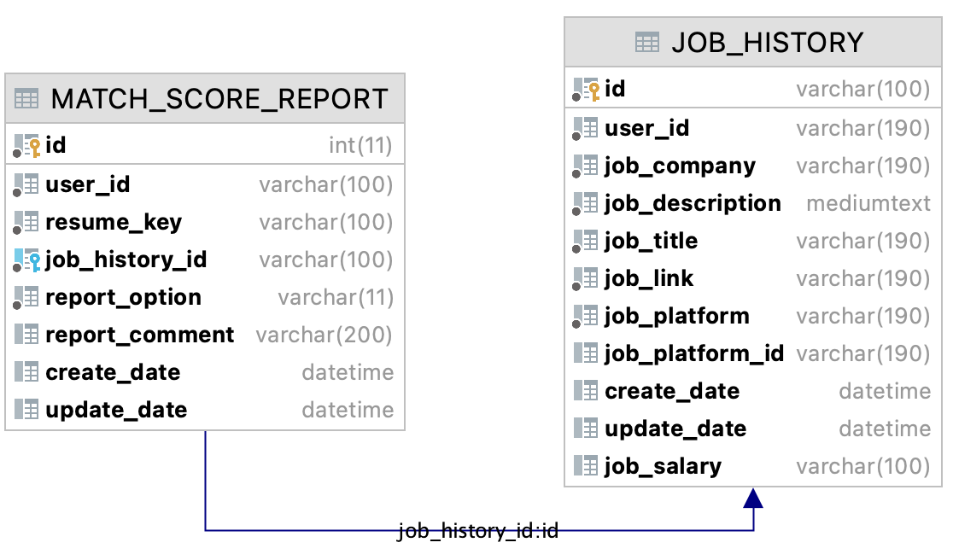
Task: Click column icon beside JOB_HISTORY user_id
Action: [x=586, y=129]
